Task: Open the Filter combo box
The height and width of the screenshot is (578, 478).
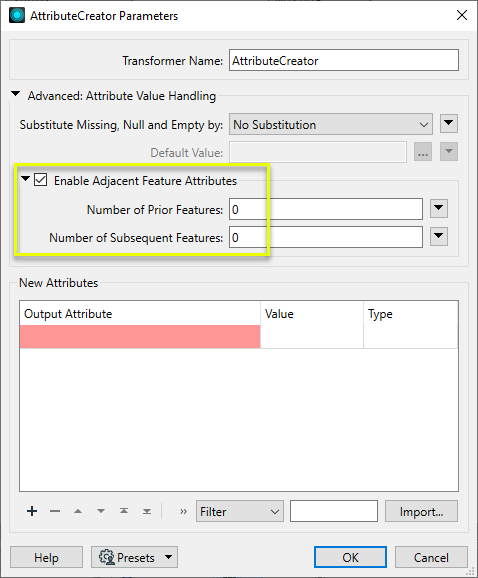Action: pyautogui.click(x=240, y=511)
